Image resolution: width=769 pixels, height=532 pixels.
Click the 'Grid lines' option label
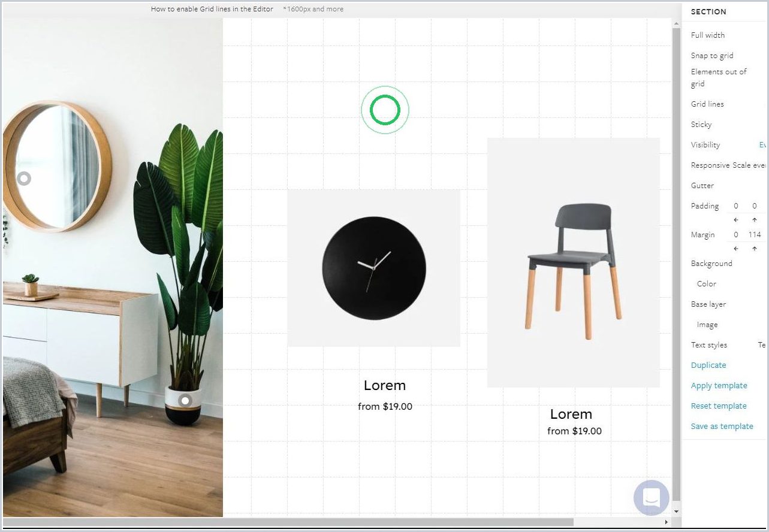(707, 104)
